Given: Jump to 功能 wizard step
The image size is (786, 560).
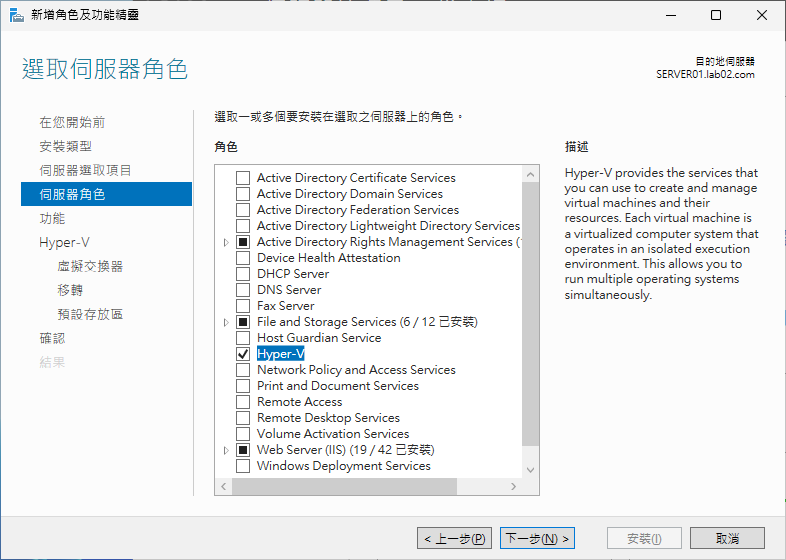Looking at the screenshot, I should pyautogui.click(x=52, y=219).
